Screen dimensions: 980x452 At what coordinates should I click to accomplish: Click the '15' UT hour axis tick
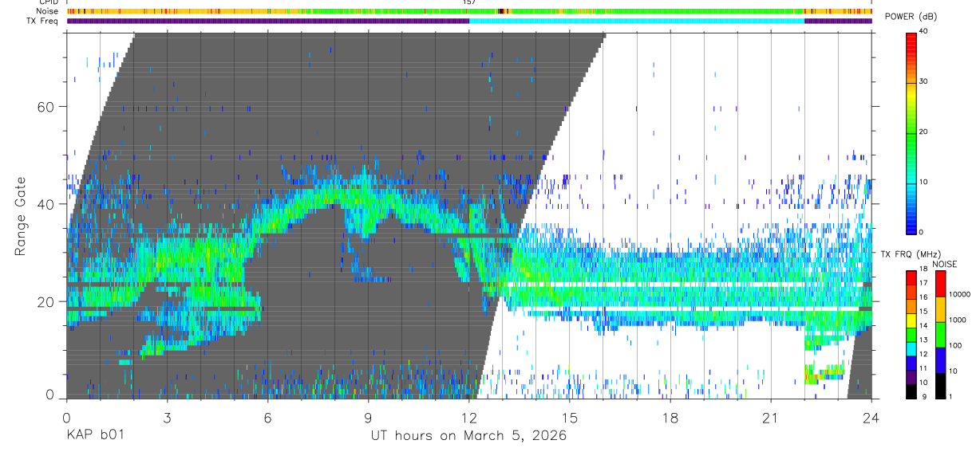point(569,417)
